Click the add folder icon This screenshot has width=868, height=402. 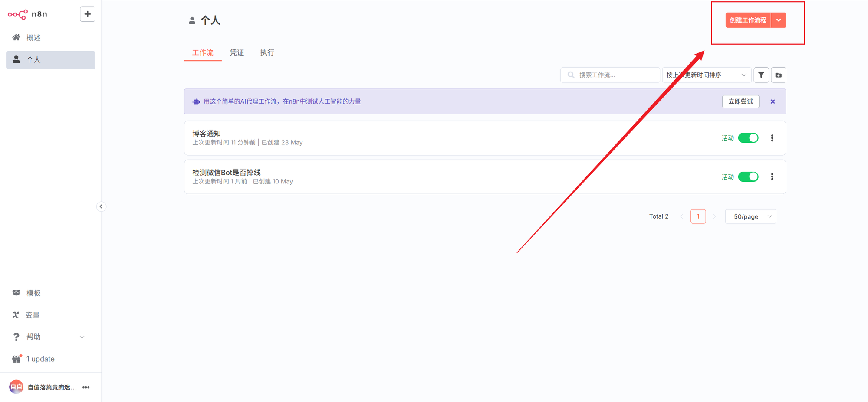coord(778,75)
